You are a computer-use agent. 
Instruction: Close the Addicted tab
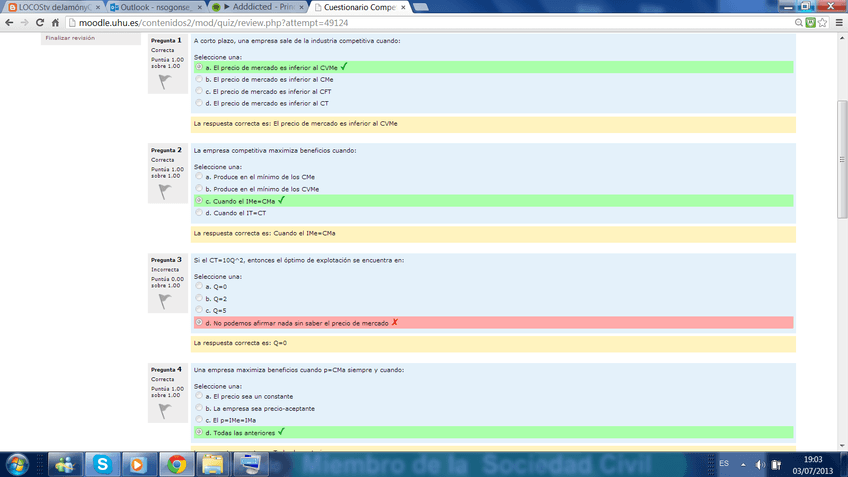(x=301, y=8)
